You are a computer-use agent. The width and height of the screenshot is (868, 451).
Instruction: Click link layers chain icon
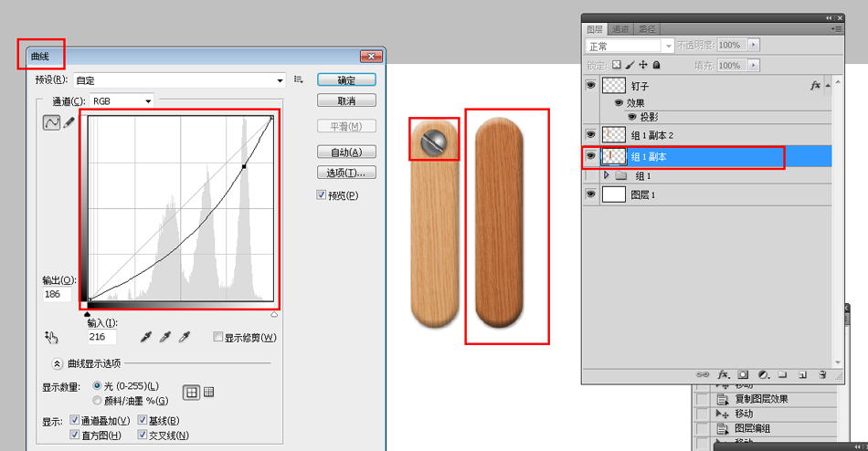(x=703, y=374)
